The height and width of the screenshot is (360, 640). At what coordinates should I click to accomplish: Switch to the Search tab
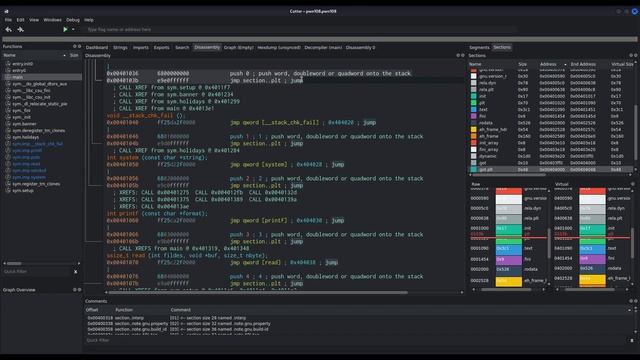182,47
